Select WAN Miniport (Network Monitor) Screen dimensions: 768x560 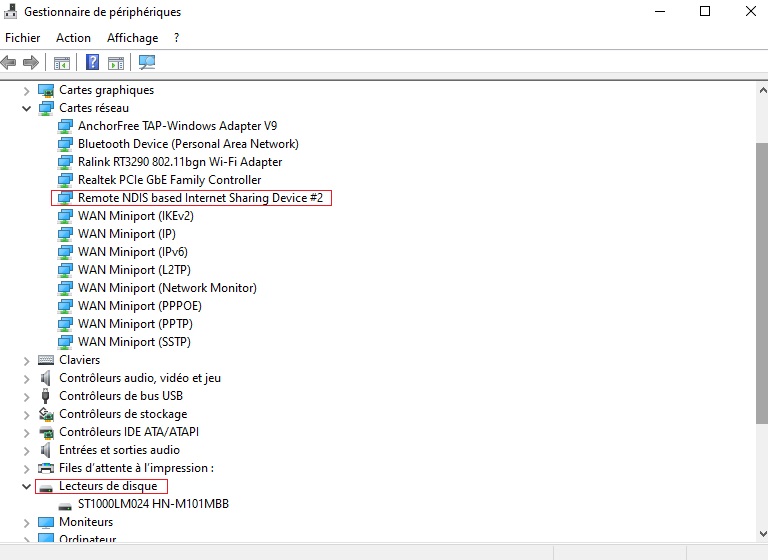coord(167,288)
